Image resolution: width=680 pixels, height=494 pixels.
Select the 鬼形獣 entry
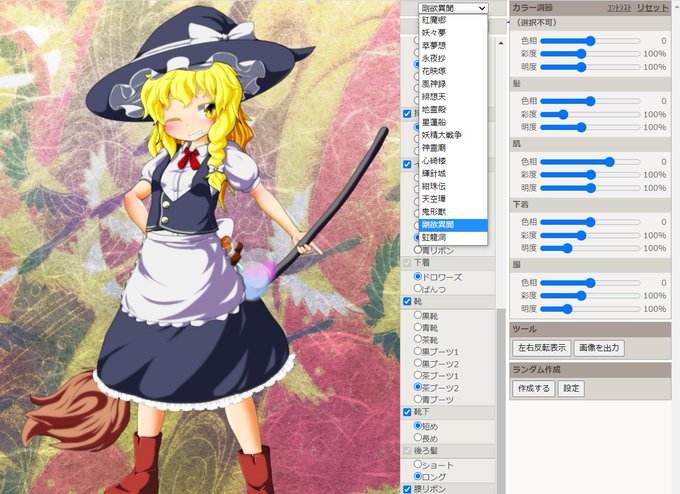coord(453,212)
